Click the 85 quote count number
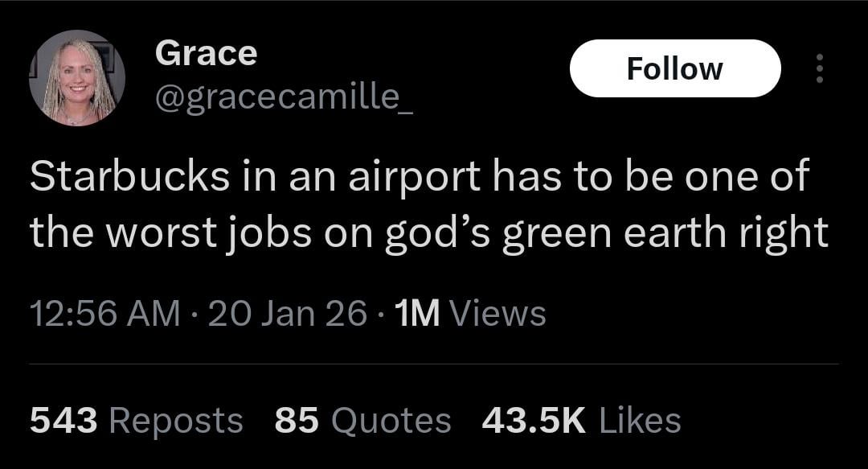Image resolution: width=868 pixels, height=469 pixels. click(296, 420)
